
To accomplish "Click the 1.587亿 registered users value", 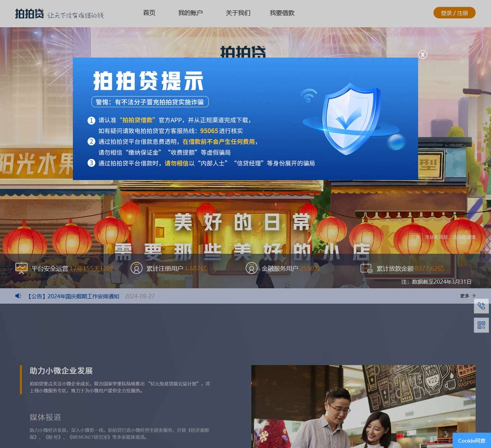I will pos(196,268).
